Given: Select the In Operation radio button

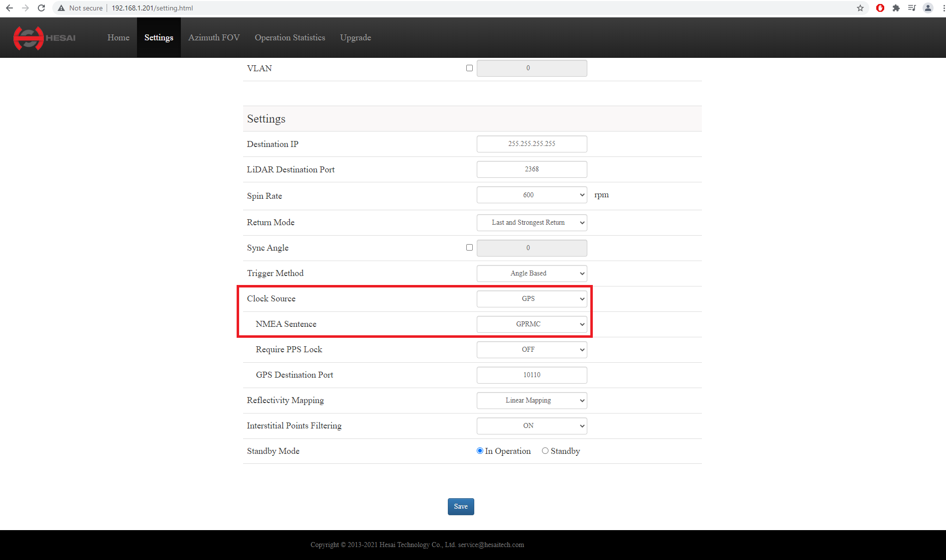Looking at the screenshot, I should pos(480,451).
